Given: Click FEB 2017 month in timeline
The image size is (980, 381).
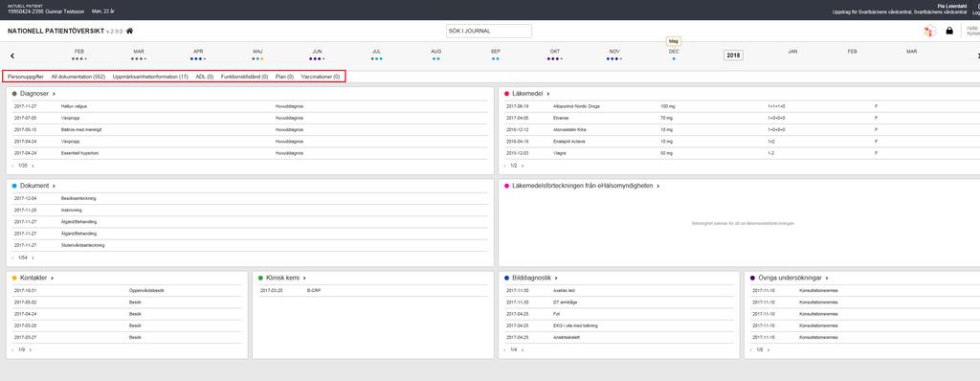Looking at the screenshot, I should tap(78, 52).
